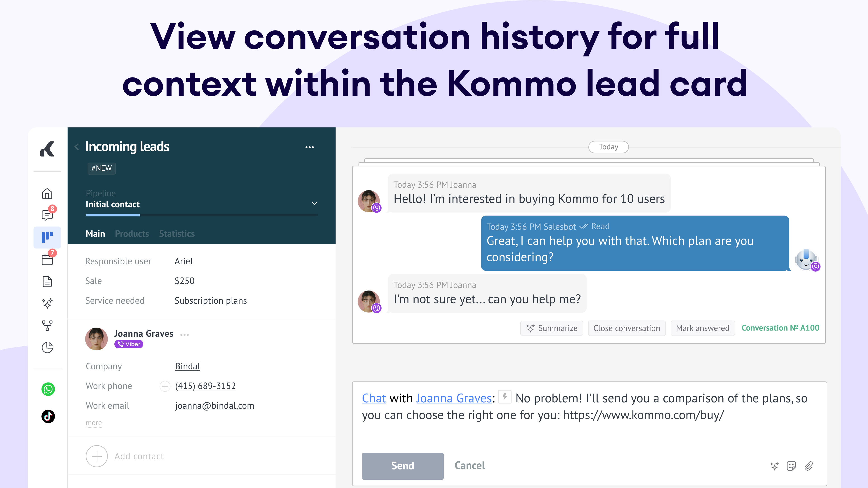Open the joanna@bindal.com email link
The width and height of the screenshot is (868, 488).
click(x=214, y=406)
